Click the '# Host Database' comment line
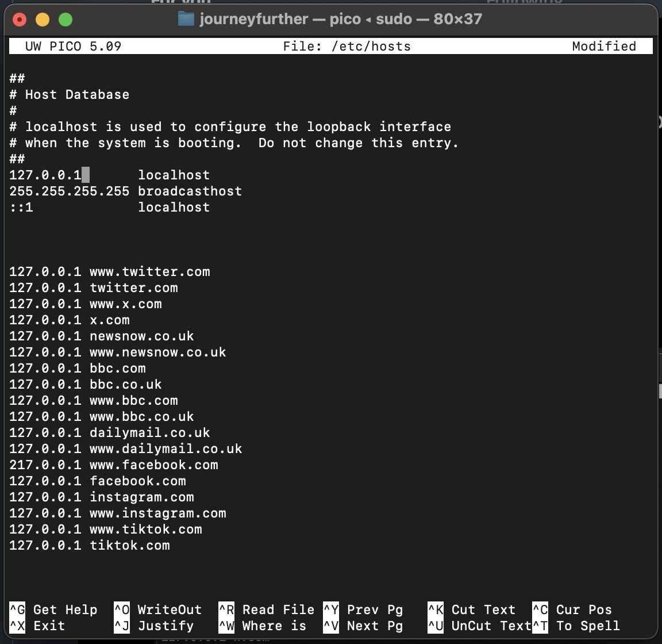662x644 pixels. point(69,94)
